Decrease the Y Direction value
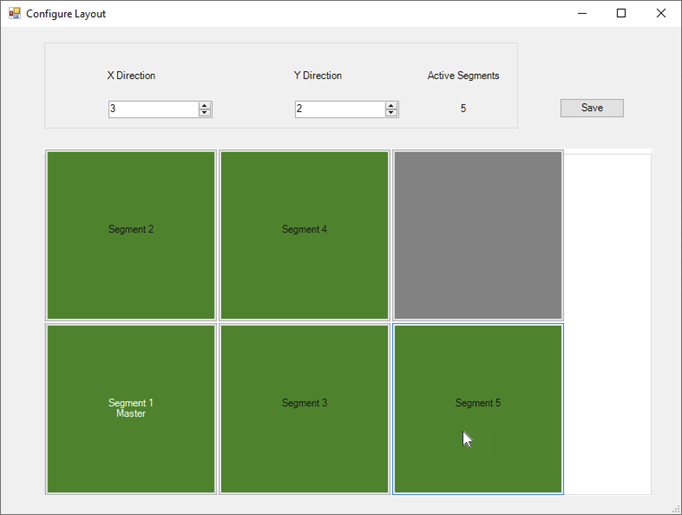 [391, 113]
